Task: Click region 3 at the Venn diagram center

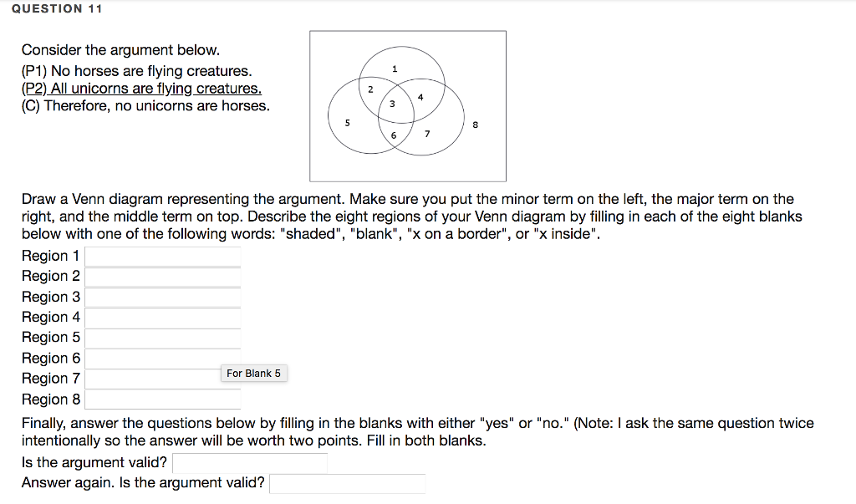Action: point(391,104)
